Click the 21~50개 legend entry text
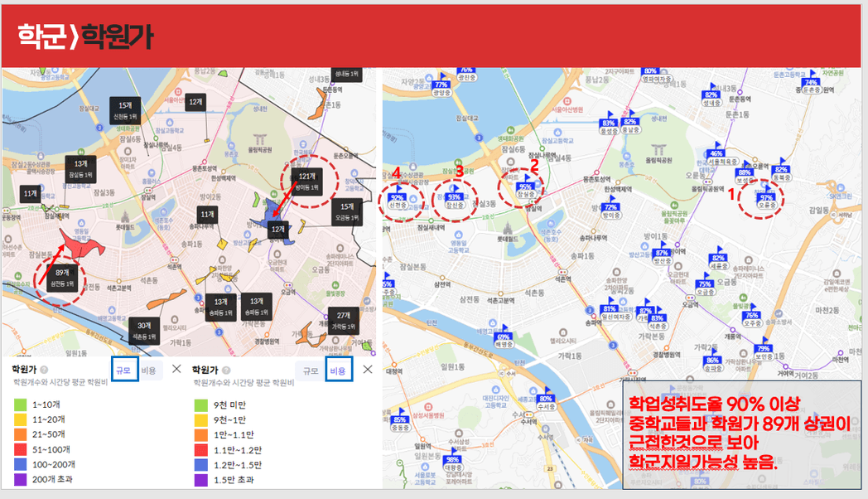Screen dimensions: 868x499 pos(49,434)
